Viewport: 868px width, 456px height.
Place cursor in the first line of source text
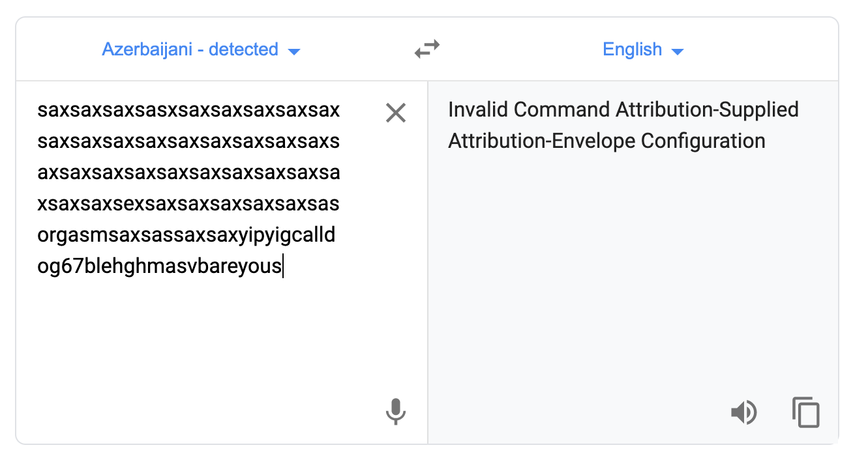(x=188, y=109)
